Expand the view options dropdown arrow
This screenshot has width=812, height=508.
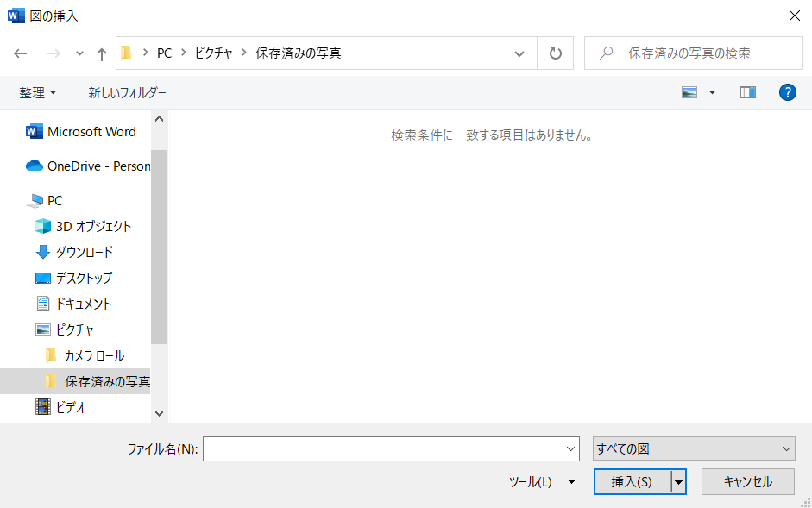pos(711,92)
